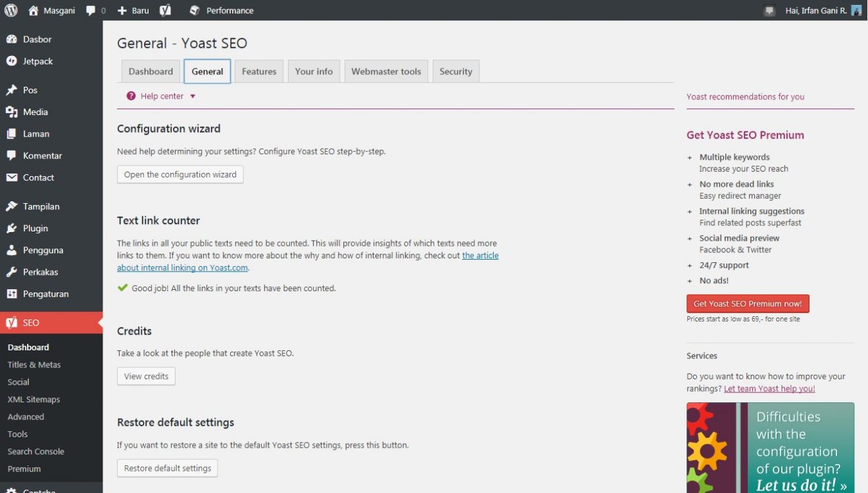Click the Pos pushpin icon

tap(11, 90)
